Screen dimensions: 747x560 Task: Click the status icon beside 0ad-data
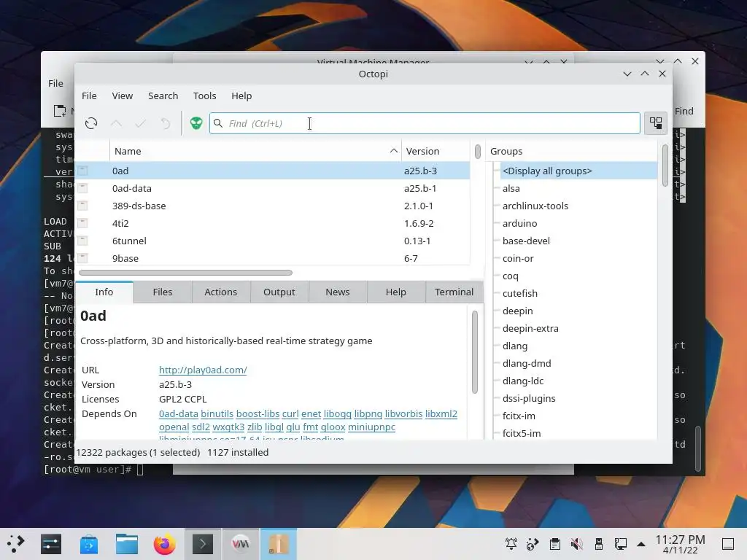pyautogui.click(x=82, y=188)
